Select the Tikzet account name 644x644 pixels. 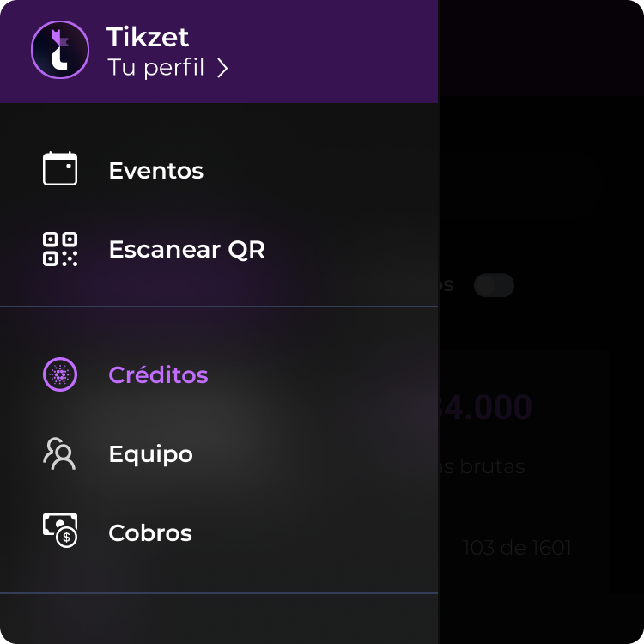[148, 37]
